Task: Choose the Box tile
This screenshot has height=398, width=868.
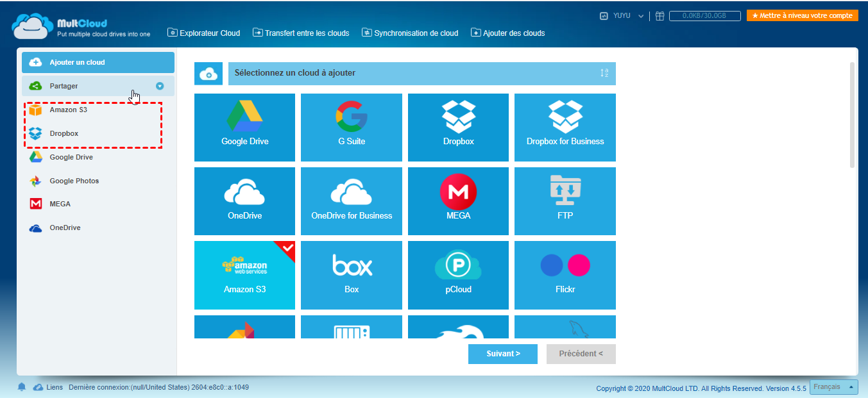Action: 352,275
